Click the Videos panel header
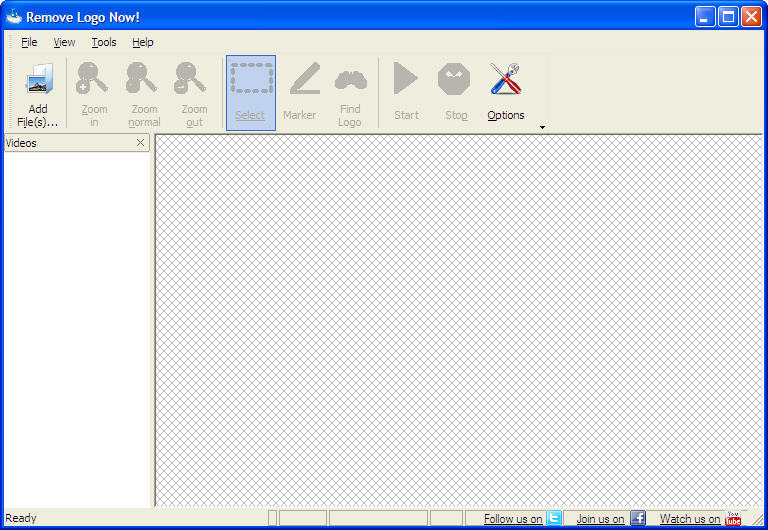 click(77, 143)
